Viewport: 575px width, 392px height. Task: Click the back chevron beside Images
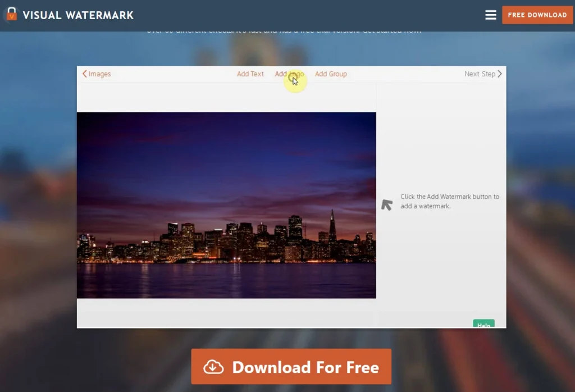click(85, 74)
